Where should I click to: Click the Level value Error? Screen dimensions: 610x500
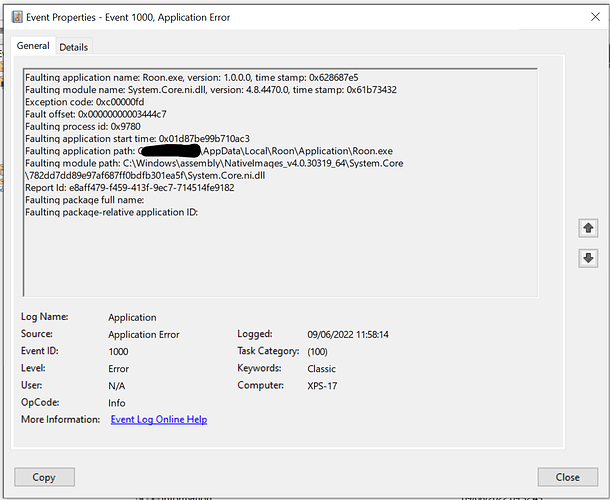pyautogui.click(x=118, y=369)
